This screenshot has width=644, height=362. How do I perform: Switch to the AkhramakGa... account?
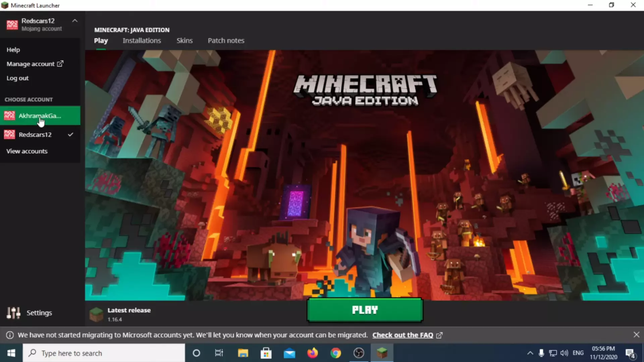(x=40, y=116)
